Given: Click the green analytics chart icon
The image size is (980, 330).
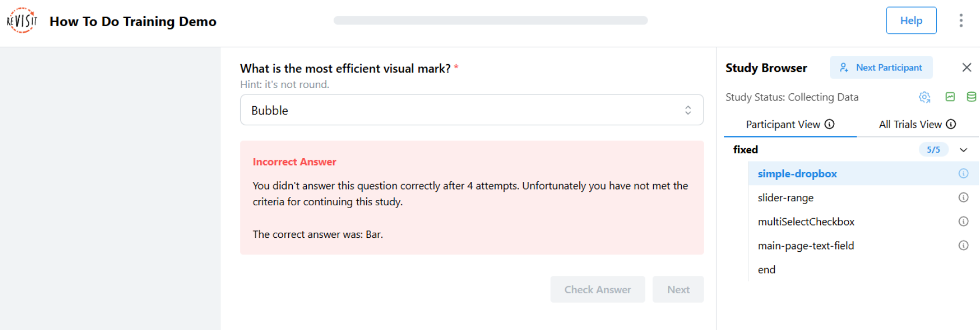Looking at the screenshot, I should [x=950, y=97].
